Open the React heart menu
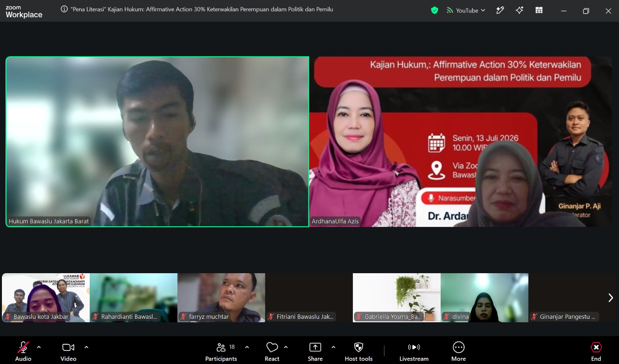The image size is (619, 364). (272, 352)
